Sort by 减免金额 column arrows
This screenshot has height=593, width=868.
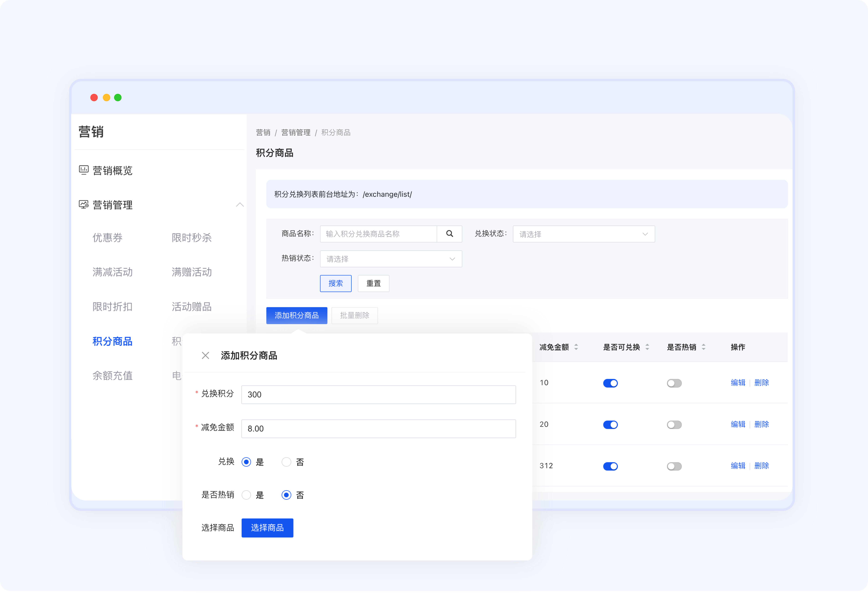coord(576,347)
